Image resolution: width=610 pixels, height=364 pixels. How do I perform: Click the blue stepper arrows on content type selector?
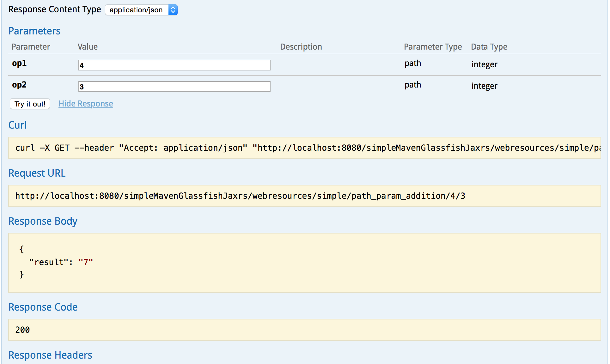click(173, 10)
